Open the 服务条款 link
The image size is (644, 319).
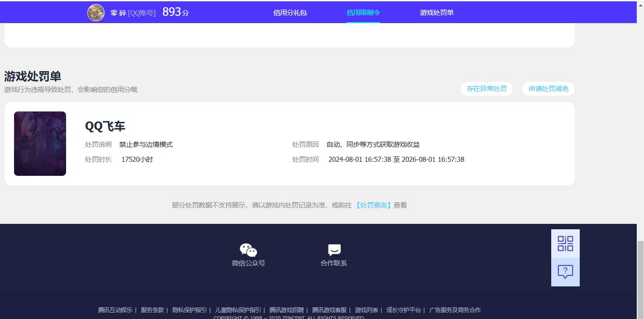click(153, 309)
